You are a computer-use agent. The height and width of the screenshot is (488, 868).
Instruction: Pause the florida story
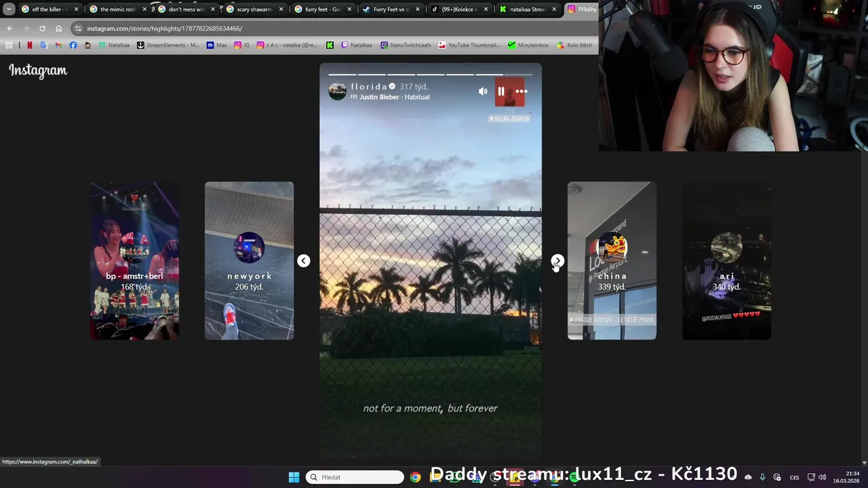(x=501, y=91)
